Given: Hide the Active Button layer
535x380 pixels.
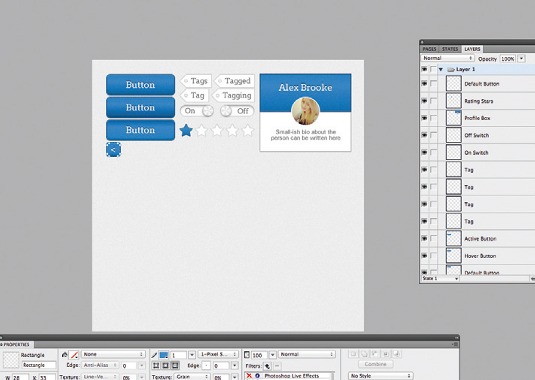Looking at the screenshot, I should [x=424, y=238].
